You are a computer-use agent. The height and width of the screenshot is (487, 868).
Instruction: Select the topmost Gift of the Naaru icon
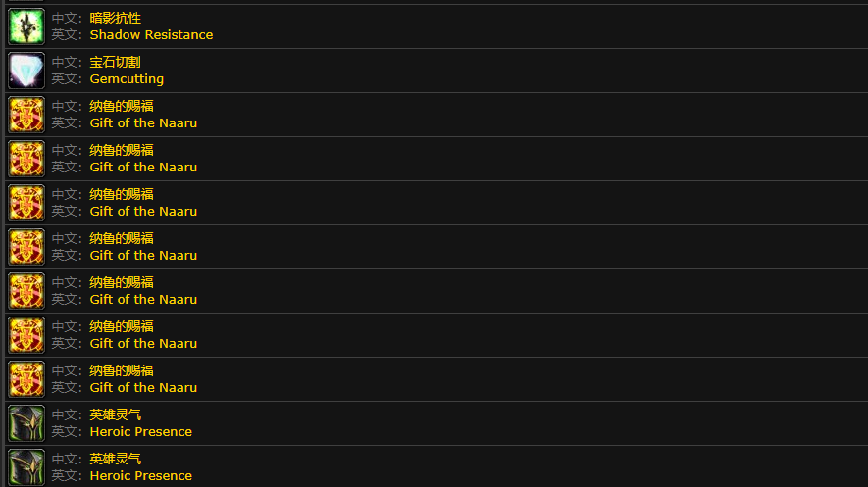pyautogui.click(x=26, y=115)
